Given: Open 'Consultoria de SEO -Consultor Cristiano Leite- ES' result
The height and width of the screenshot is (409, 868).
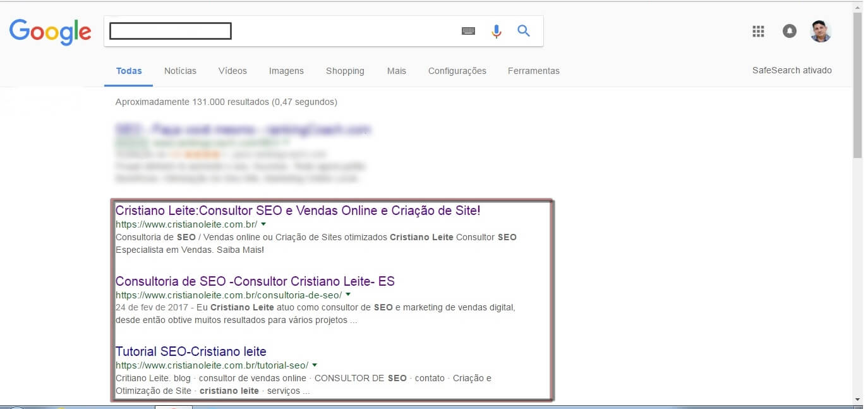Looking at the screenshot, I should [255, 281].
